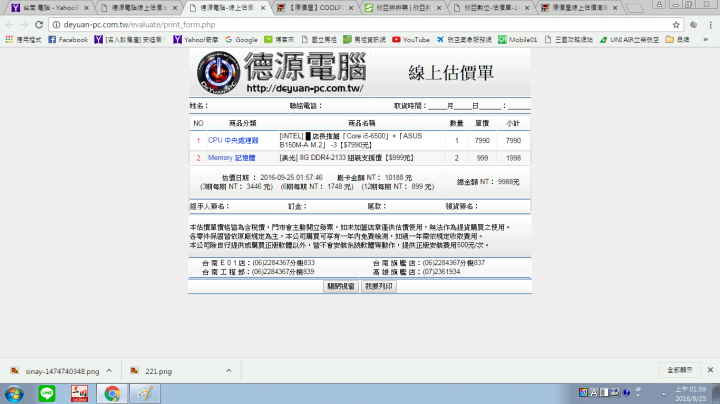Screen dimensions: 720x404
Task: Close the COOLPC tab
Action: click(351, 8)
